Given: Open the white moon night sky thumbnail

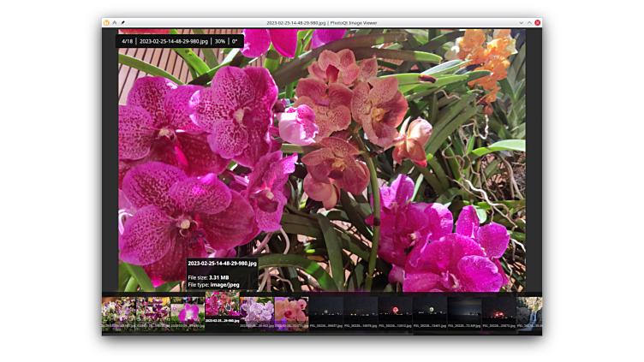Looking at the screenshot, I should point(429,312).
